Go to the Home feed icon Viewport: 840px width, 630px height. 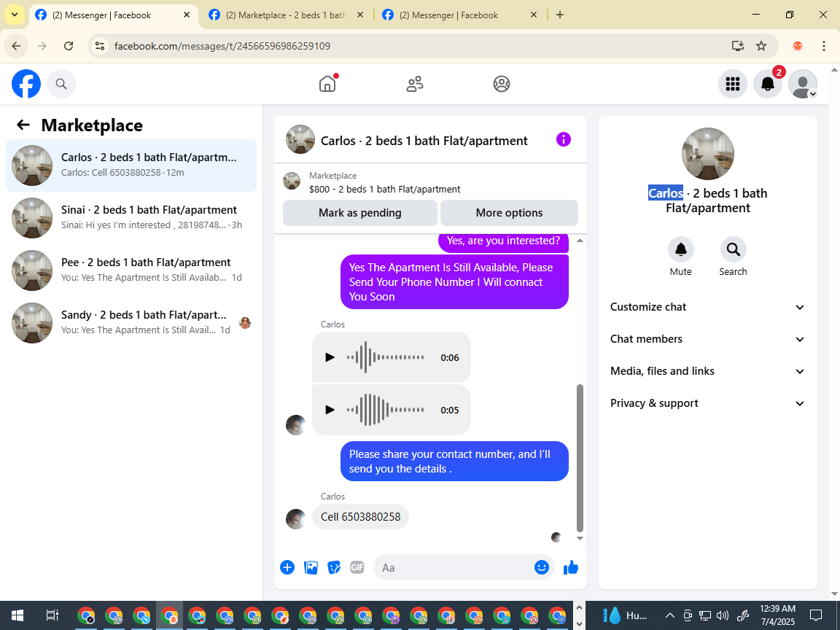327,84
